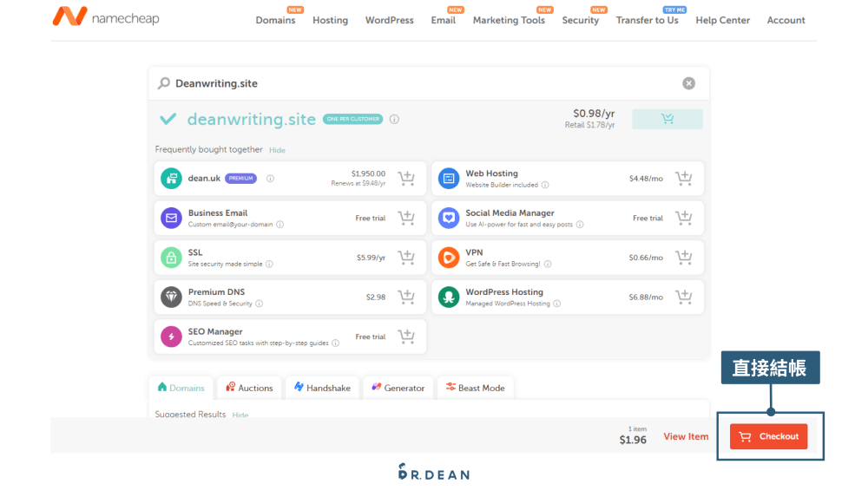Add WordPress Hosting to cart

coord(684,298)
